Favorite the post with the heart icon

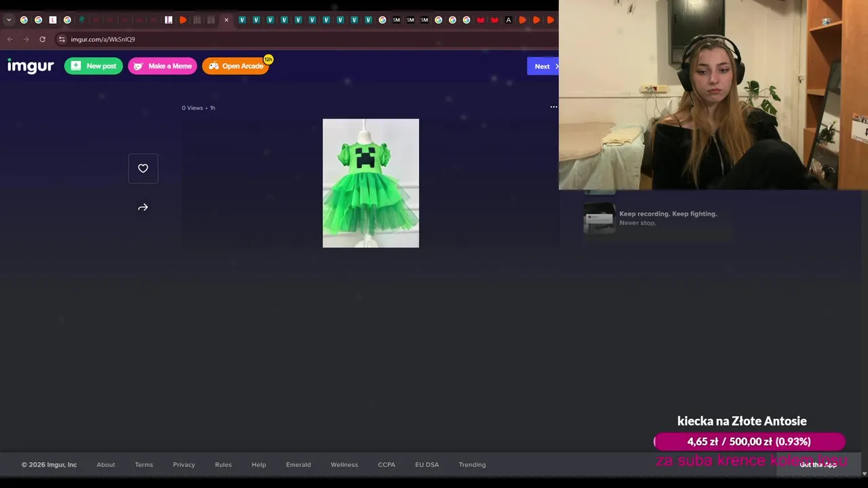(x=143, y=168)
